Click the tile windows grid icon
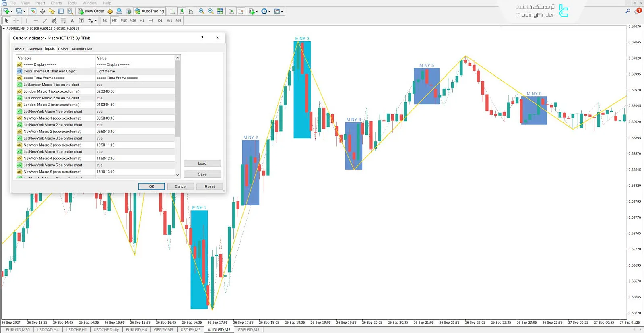 click(x=220, y=11)
